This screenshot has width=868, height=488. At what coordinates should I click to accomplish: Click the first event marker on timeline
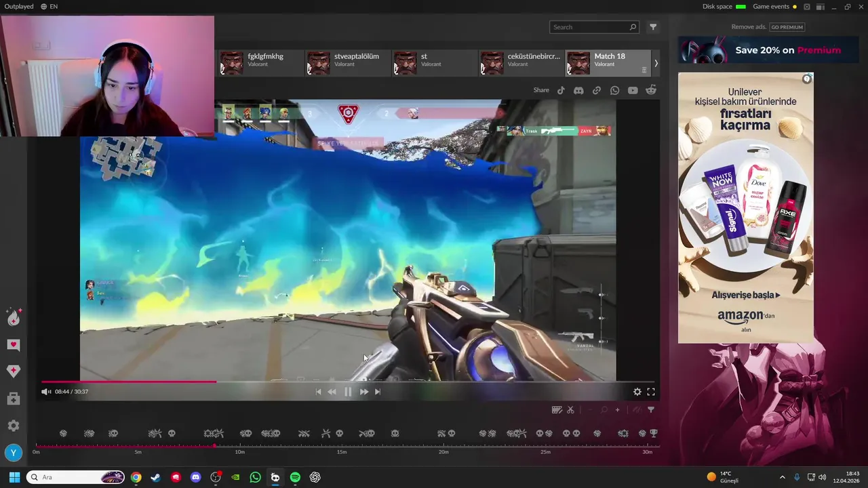coord(63,433)
